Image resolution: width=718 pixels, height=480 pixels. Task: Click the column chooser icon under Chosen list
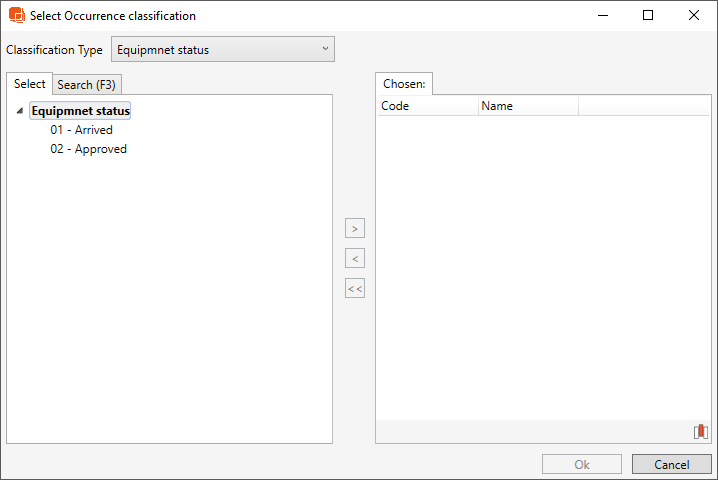click(700, 432)
